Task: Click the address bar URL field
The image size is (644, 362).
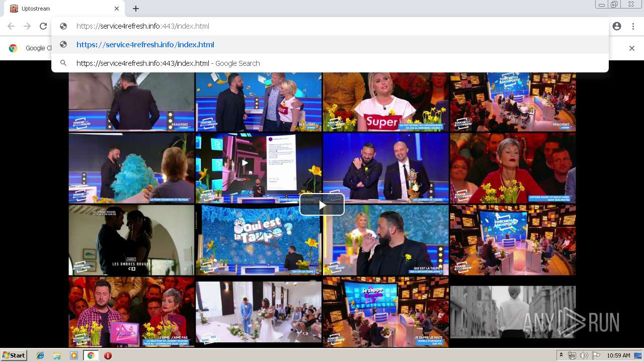Action: 330,26
